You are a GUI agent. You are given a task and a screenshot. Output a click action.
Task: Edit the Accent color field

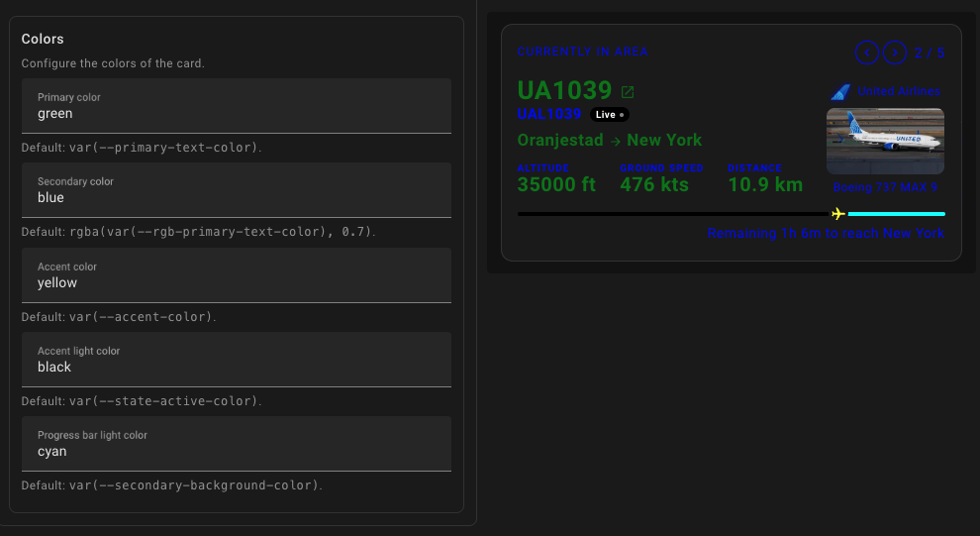[237, 275]
